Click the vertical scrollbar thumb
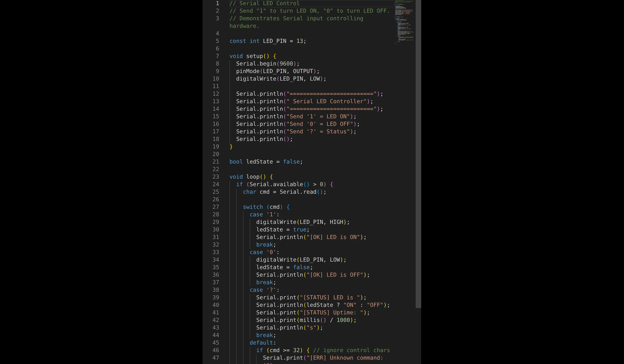 click(418, 154)
